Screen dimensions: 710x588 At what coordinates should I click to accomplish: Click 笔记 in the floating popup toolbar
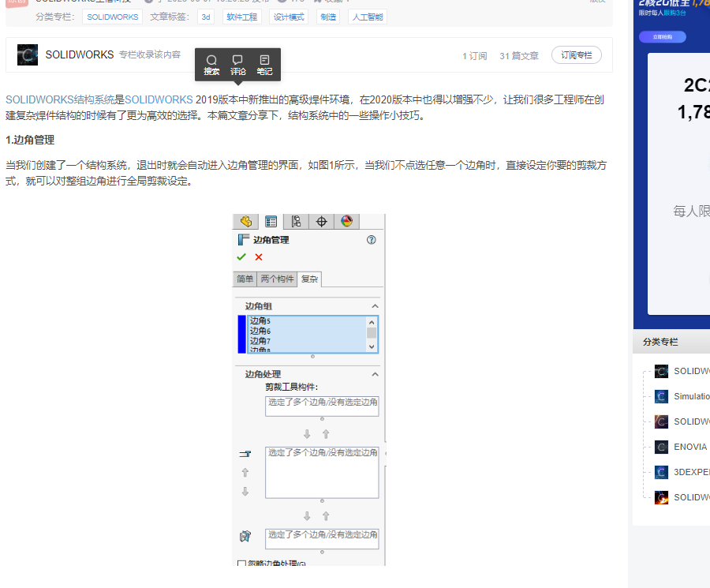click(x=264, y=65)
